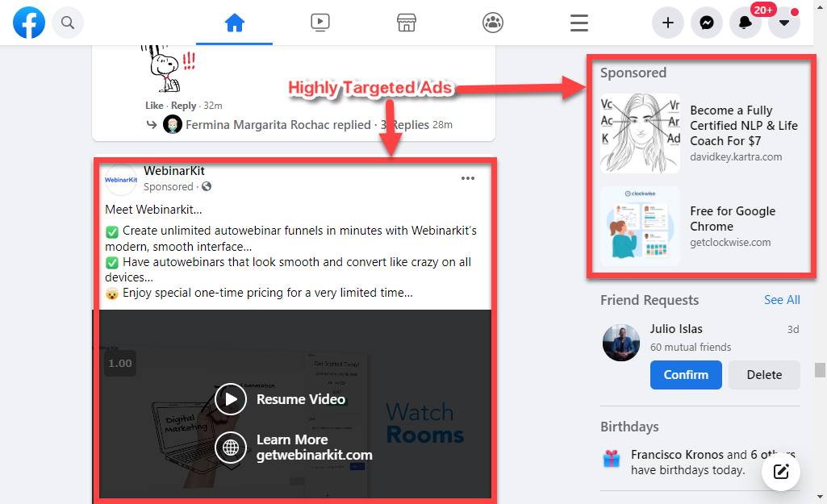Open Francisco Kronos birthday link
This screenshot has width=827, height=504.
click(x=677, y=455)
